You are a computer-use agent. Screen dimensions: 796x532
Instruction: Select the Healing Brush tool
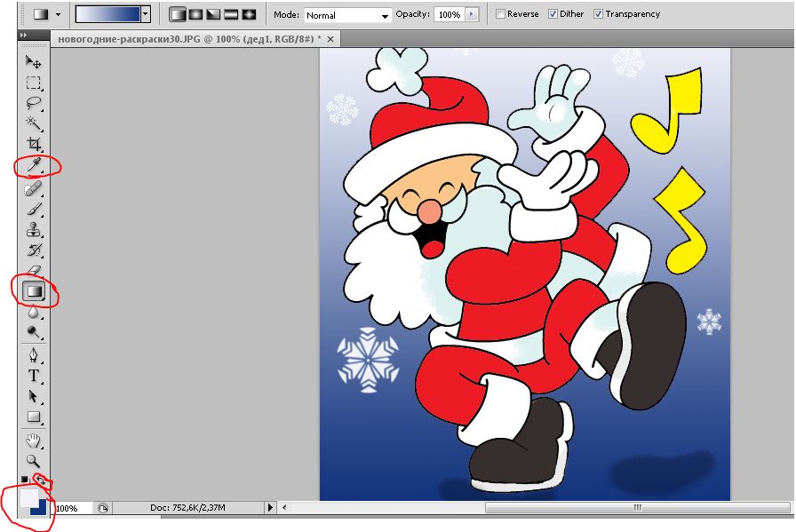click(34, 189)
